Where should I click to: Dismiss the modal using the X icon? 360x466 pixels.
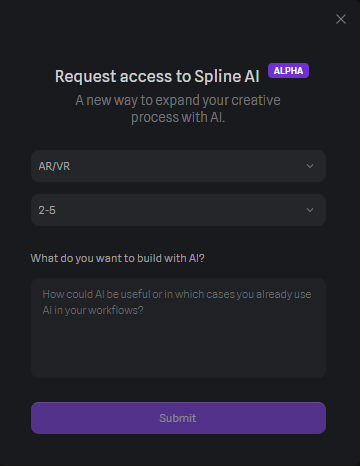pos(341,19)
